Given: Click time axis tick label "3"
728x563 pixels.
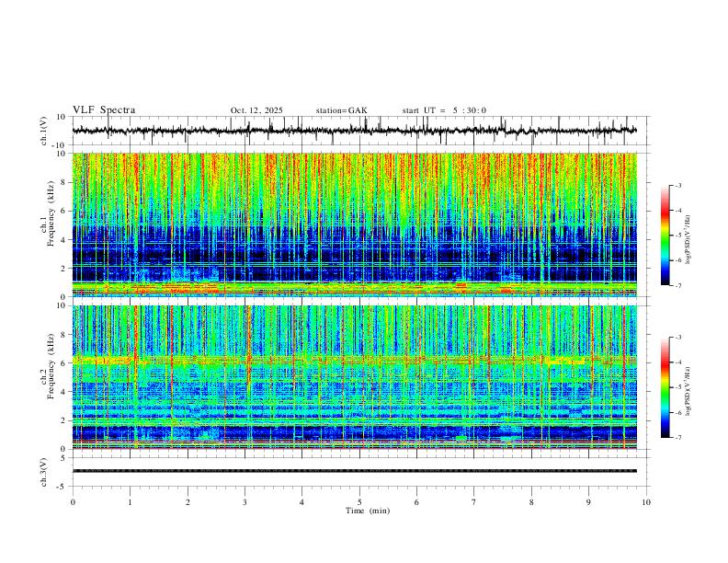Looking at the screenshot, I should click(x=245, y=502).
